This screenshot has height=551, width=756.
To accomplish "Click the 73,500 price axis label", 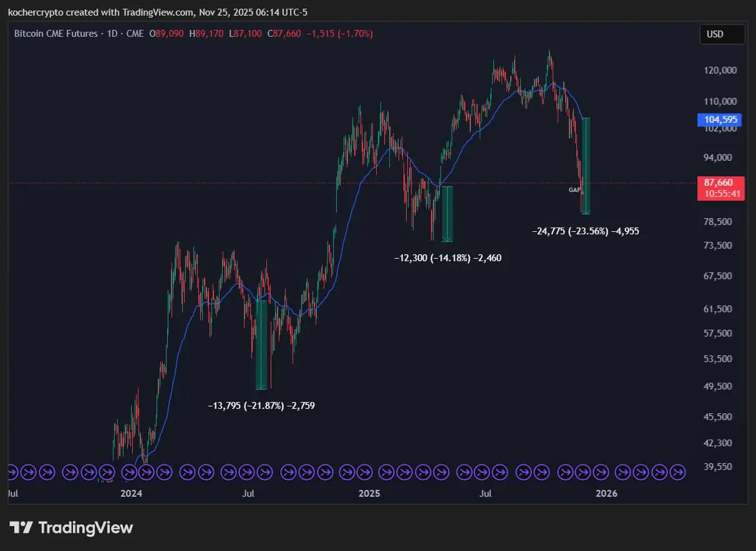I will pos(719,246).
